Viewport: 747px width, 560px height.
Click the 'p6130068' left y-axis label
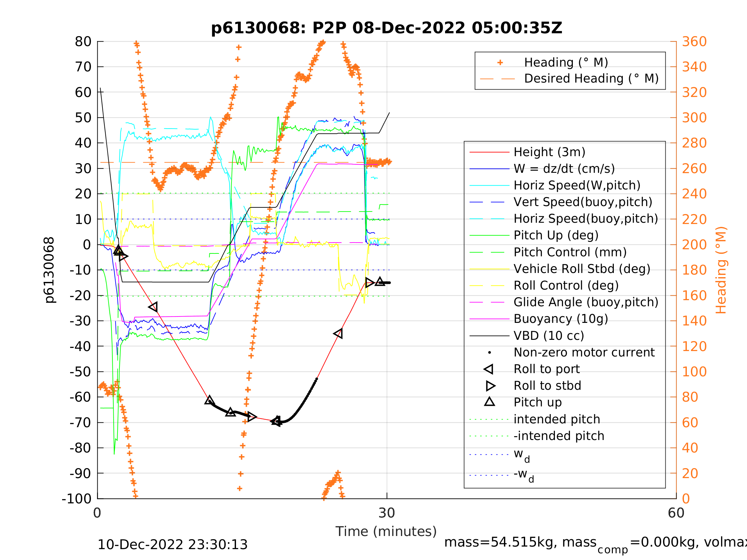pos(50,270)
